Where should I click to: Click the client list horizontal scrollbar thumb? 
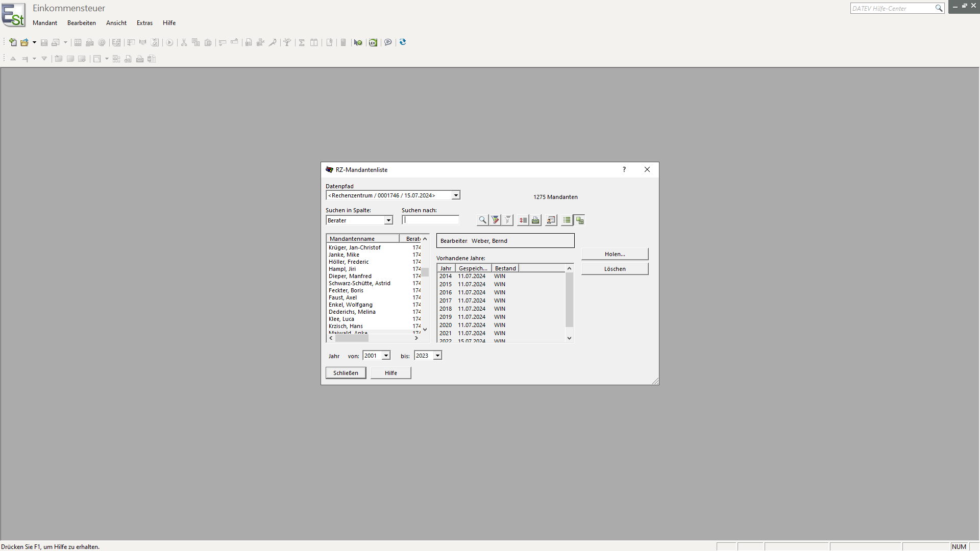352,338
